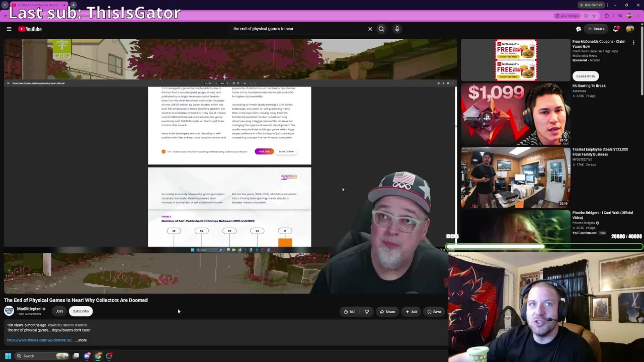Run search with the magnifier button
Screen dimensions: 644x362
pos(381,29)
